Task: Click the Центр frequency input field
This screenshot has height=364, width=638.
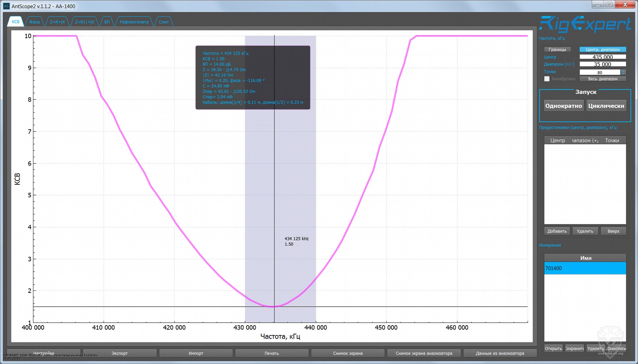Action: (x=602, y=57)
